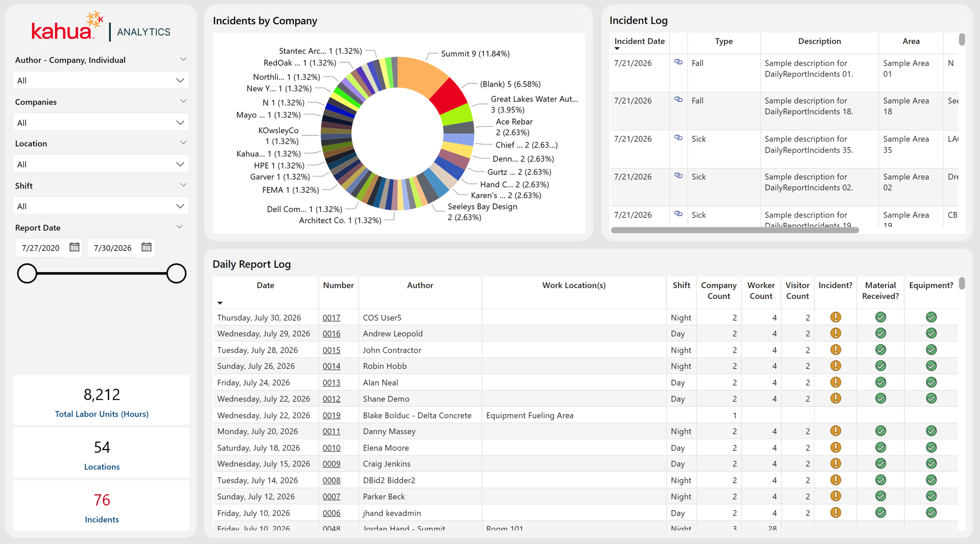This screenshot has width=980, height=544.
Task: Collapse the Report Date filter section
Action: 180,227
